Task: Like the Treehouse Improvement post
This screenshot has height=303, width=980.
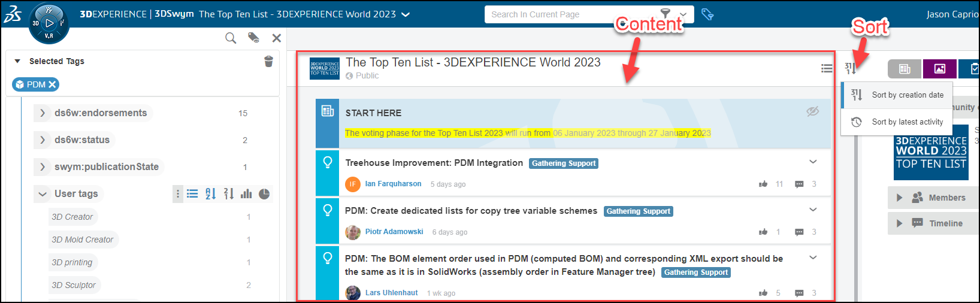Action: pos(763,184)
